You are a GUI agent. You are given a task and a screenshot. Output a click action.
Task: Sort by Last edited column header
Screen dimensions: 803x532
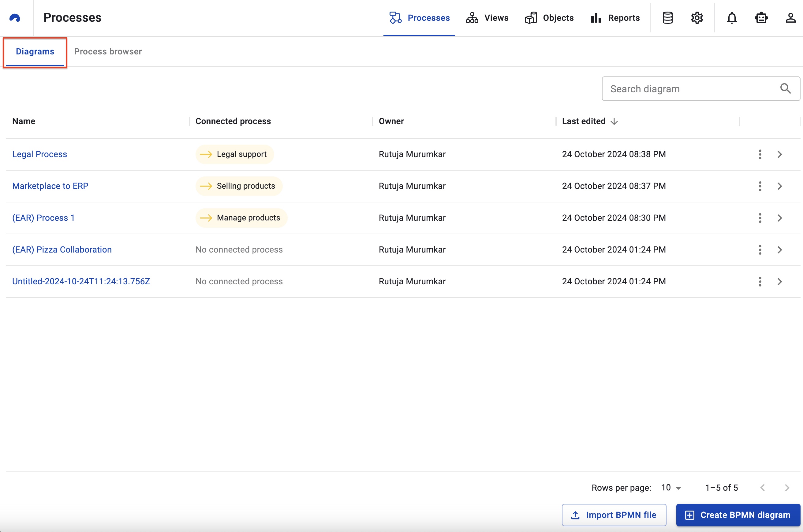[584, 121]
